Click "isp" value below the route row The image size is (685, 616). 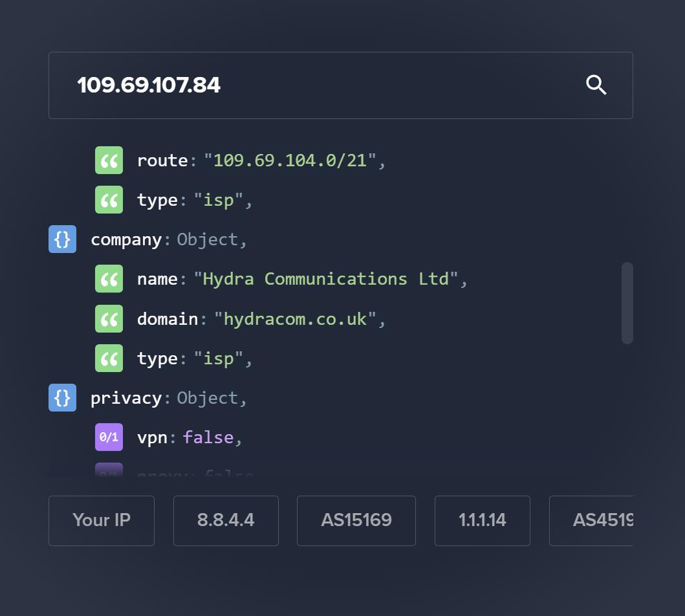pyautogui.click(x=218, y=200)
